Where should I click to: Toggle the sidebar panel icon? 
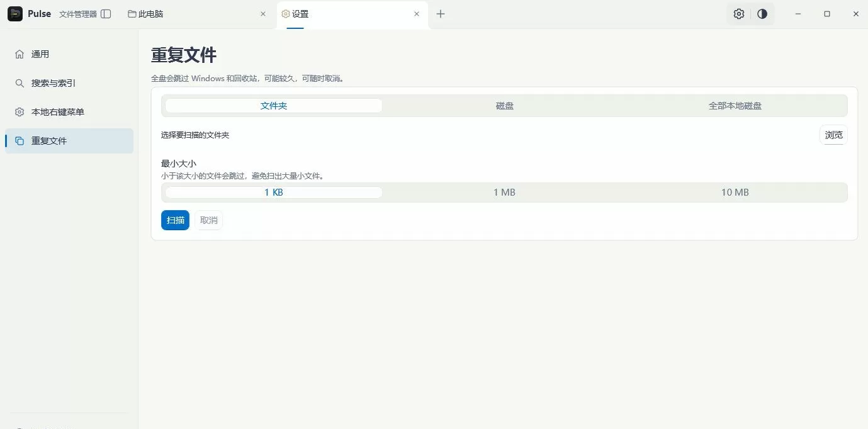(106, 14)
